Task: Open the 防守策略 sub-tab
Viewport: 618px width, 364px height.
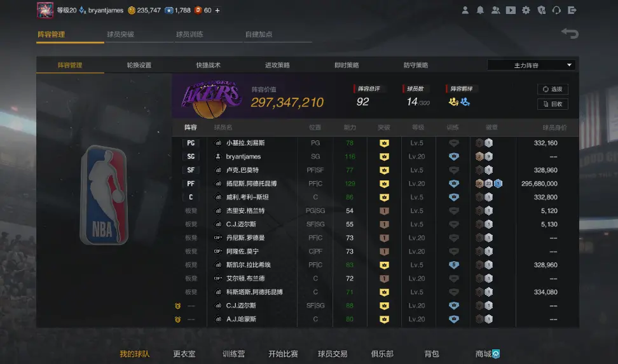Action: (x=416, y=65)
